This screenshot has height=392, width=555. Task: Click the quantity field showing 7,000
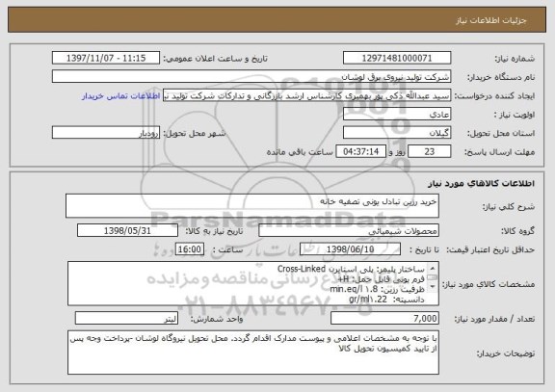coord(384,319)
